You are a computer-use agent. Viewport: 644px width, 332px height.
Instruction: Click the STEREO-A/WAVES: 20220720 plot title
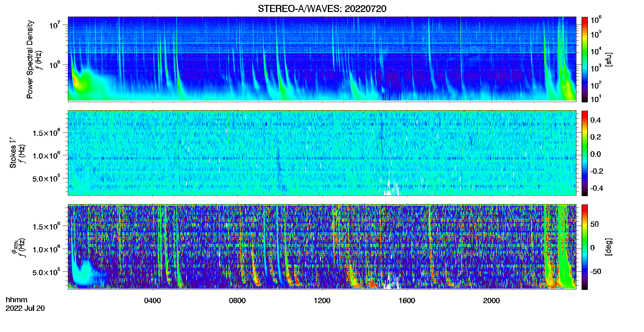pyautogui.click(x=322, y=9)
